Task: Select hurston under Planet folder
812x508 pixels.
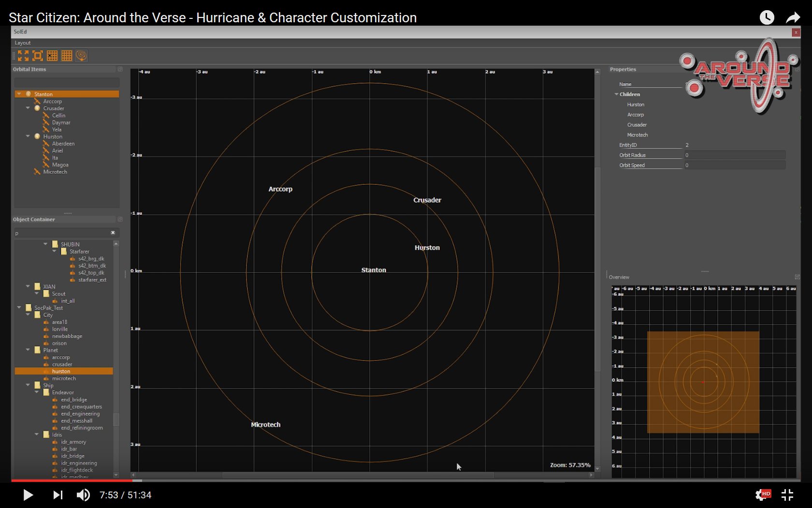Action: (64, 371)
